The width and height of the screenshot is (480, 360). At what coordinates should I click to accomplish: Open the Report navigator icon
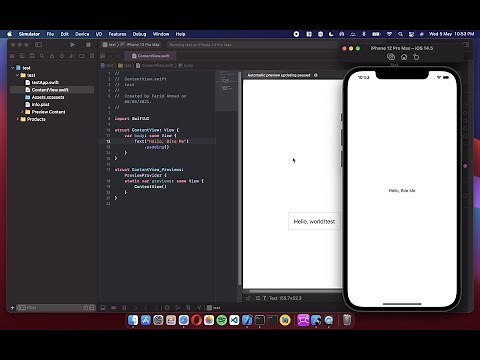coord(92,56)
